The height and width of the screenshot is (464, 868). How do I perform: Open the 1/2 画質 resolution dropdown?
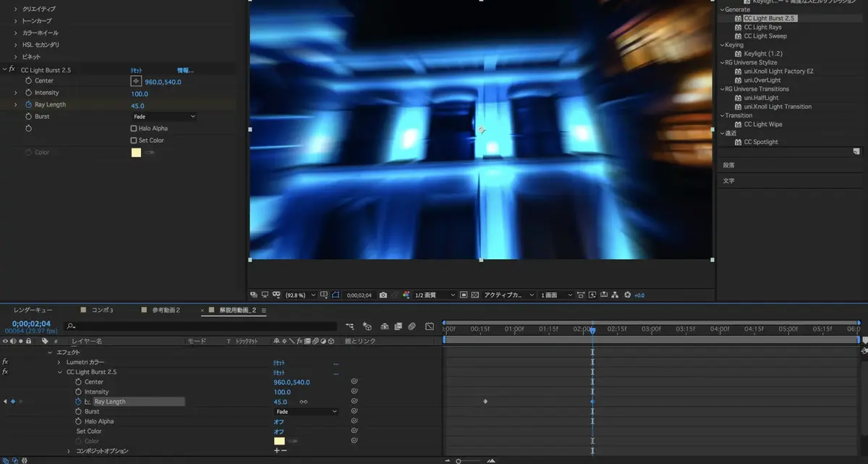pos(434,295)
